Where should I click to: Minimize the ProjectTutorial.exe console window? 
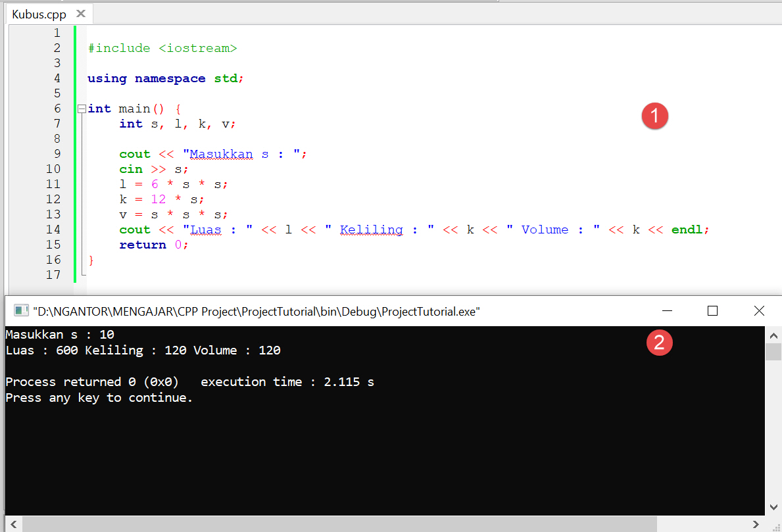click(x=667, y=311)
